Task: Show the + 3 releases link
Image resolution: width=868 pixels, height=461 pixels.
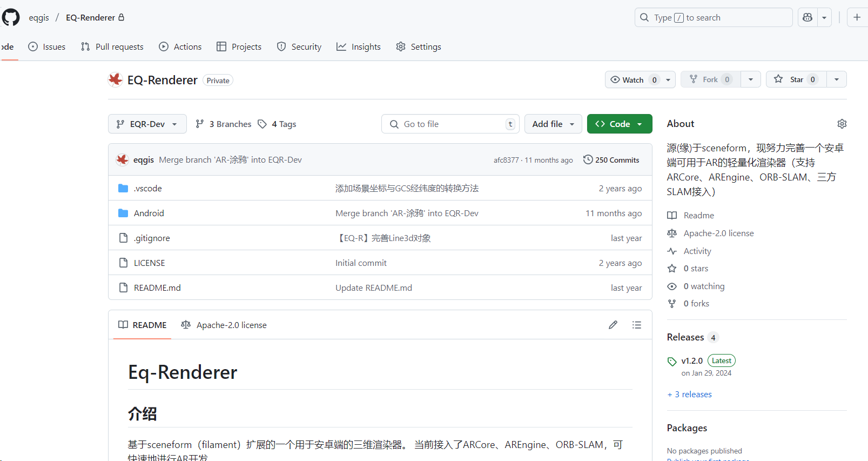Action: pos(689,394)
